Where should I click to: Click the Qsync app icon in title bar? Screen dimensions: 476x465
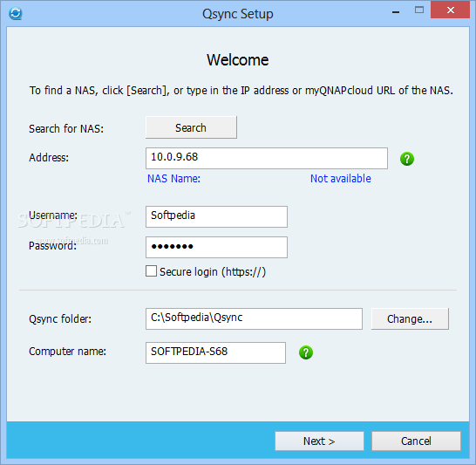[x=15, y=13]
